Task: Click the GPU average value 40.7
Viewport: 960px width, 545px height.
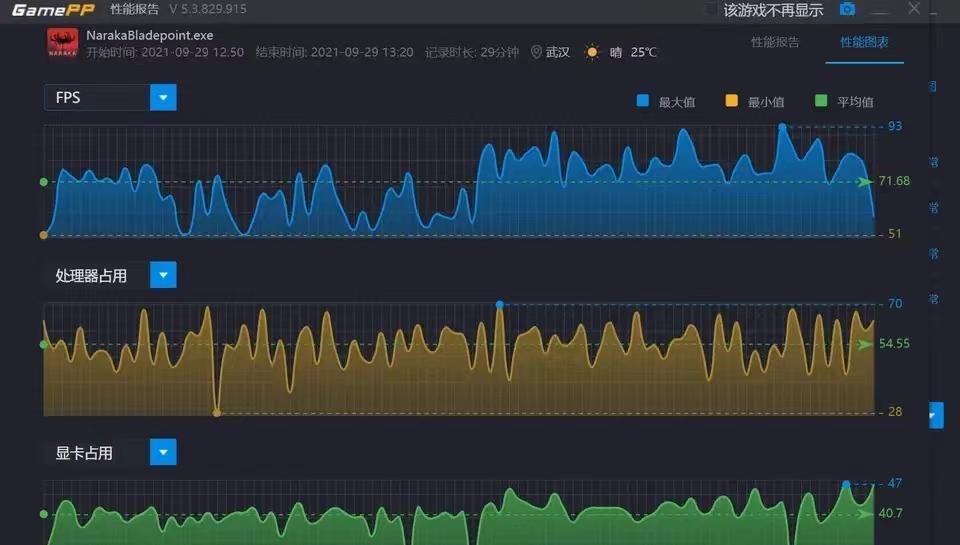Action: point(890,513)
